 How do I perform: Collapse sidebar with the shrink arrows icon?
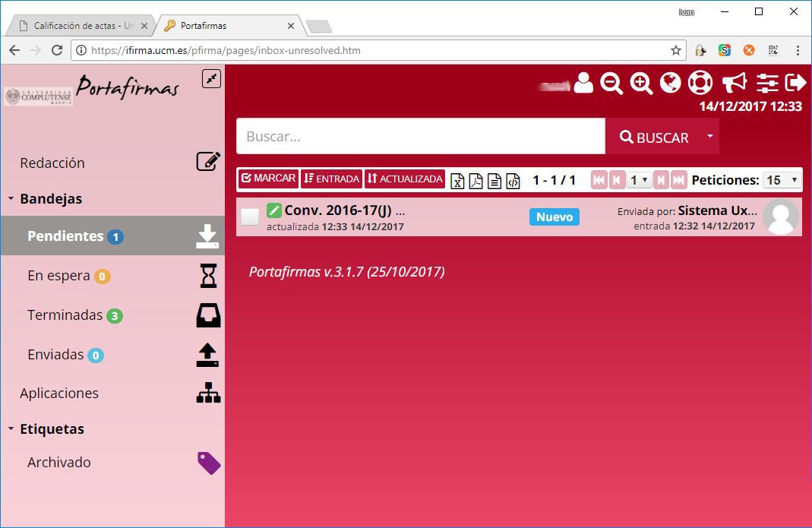(x=211, y=78)
